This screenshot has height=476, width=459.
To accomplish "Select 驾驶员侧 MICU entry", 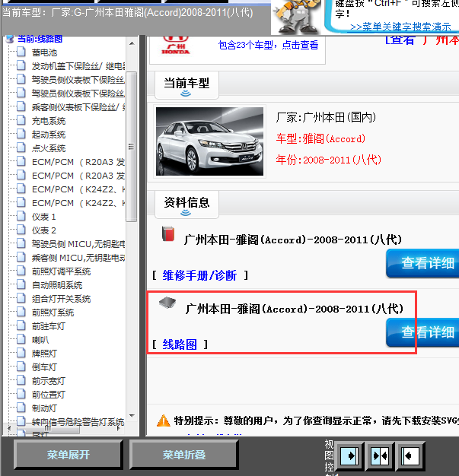I will click(78, 244).
